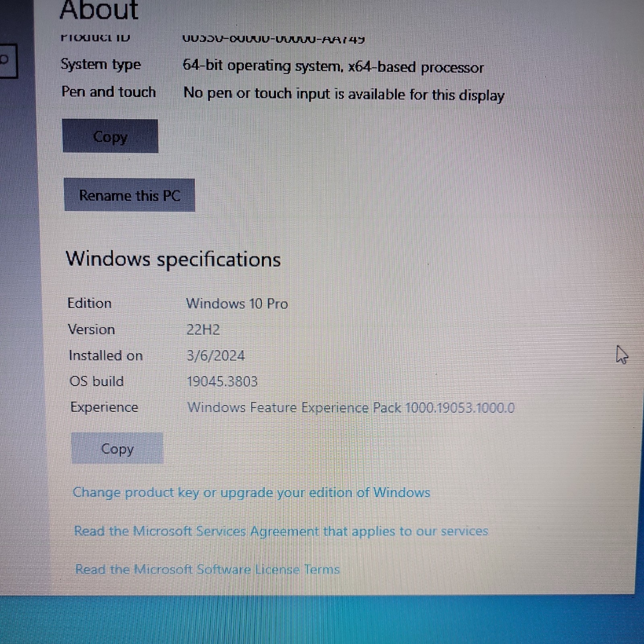This screenshot has height=644, width=644.
Task: Click the 'About' page title
Action: click(x=99, y=10)
